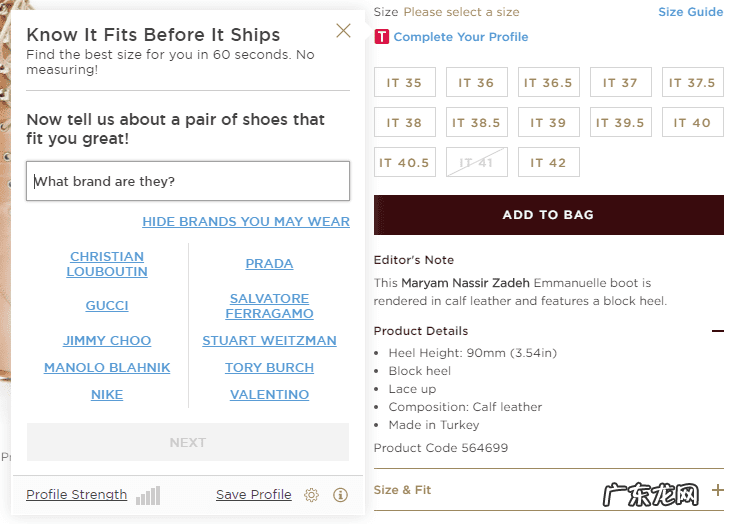The image size is (737, 524).
Task: Expand the Size & Fit section
Action: (x=717, y=490)
